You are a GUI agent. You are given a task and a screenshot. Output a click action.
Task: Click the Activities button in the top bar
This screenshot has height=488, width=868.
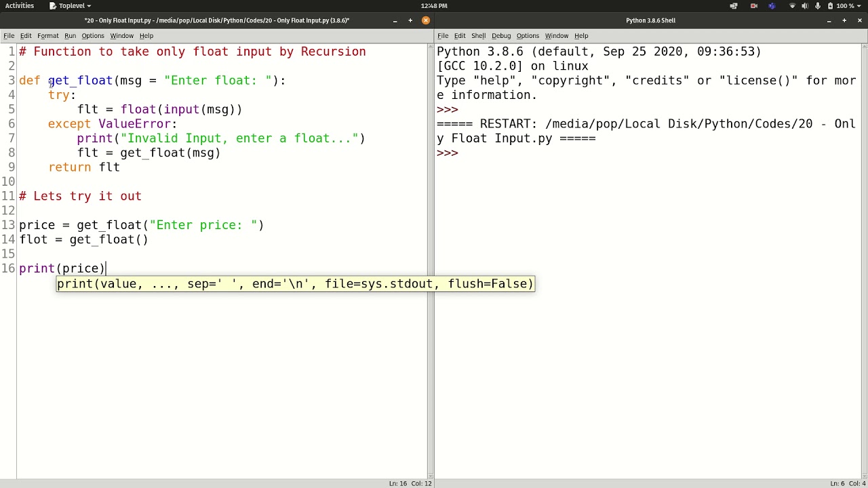pos(20,5)
